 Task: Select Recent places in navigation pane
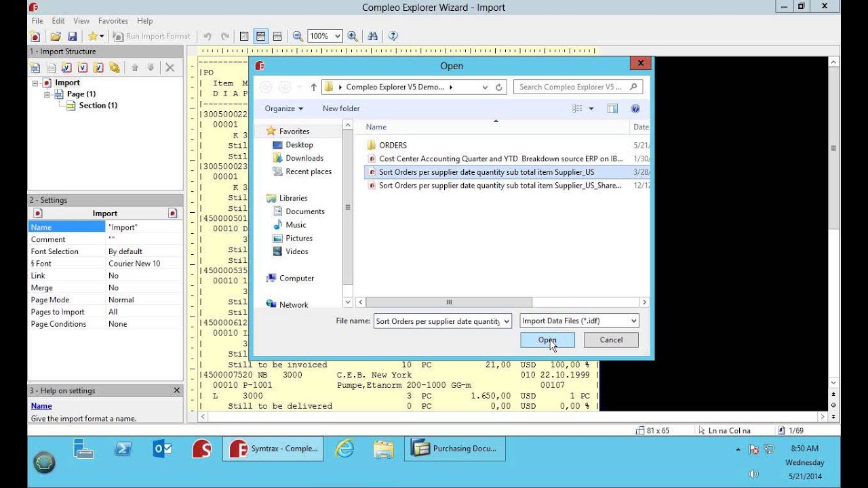point(309,171)
